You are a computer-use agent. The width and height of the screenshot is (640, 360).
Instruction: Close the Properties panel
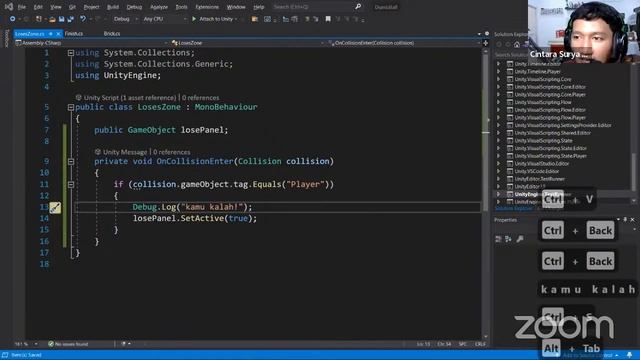coord(632,220)
